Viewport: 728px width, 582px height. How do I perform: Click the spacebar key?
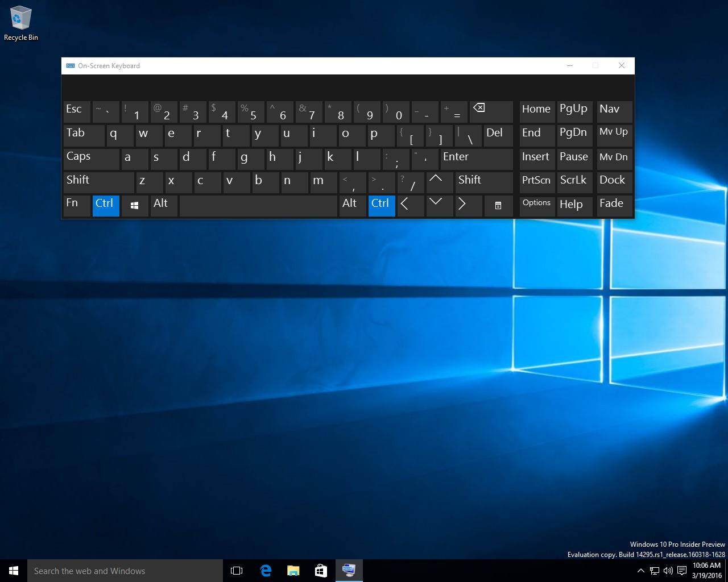(258, 206)
